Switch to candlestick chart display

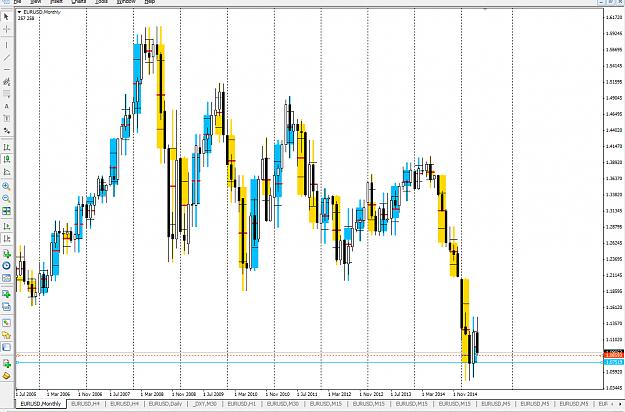6,159
